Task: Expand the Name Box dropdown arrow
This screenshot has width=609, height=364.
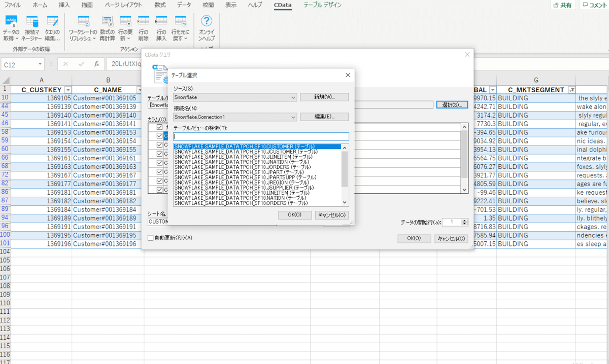Action: [x=40, y=64]
